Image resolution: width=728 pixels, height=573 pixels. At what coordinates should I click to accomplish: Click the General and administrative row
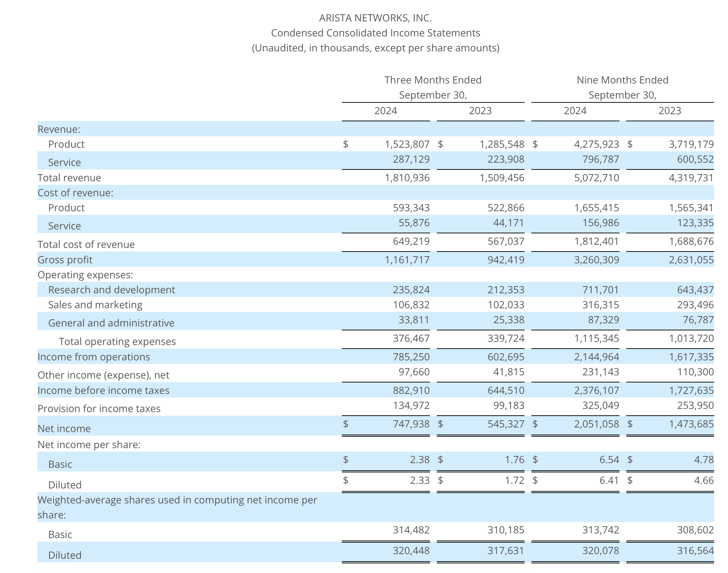[111, 323]
